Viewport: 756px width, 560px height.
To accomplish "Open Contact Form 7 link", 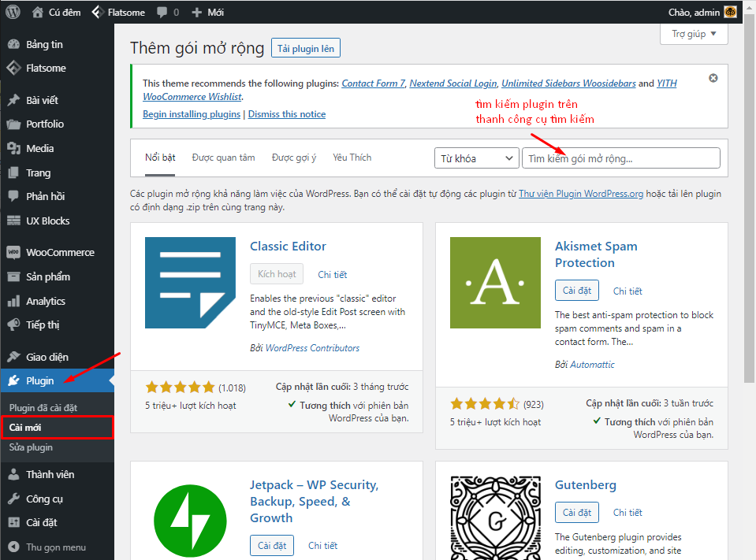I will [373, 83].
